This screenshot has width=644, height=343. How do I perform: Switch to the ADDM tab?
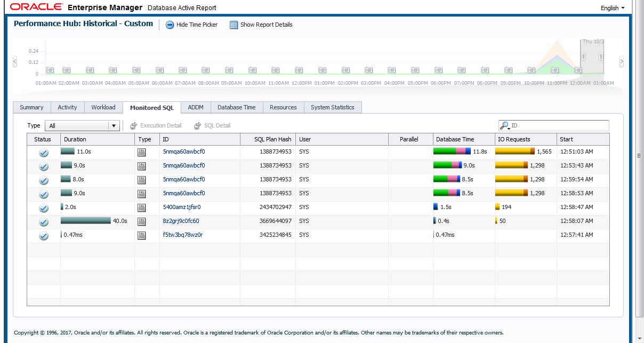click(x=196, y=107)
